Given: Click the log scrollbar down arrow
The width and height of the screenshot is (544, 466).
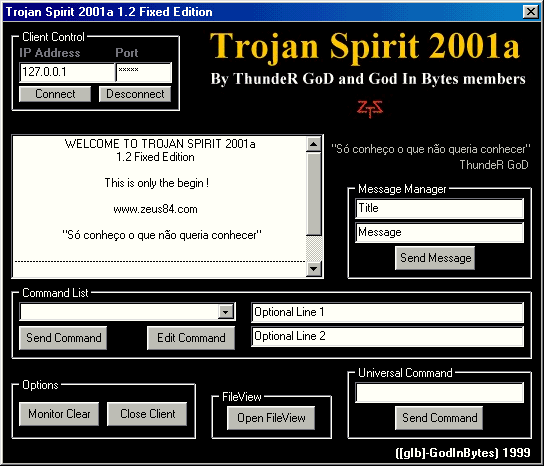Looking at the screenshot, I should click(x=314, y=269).
